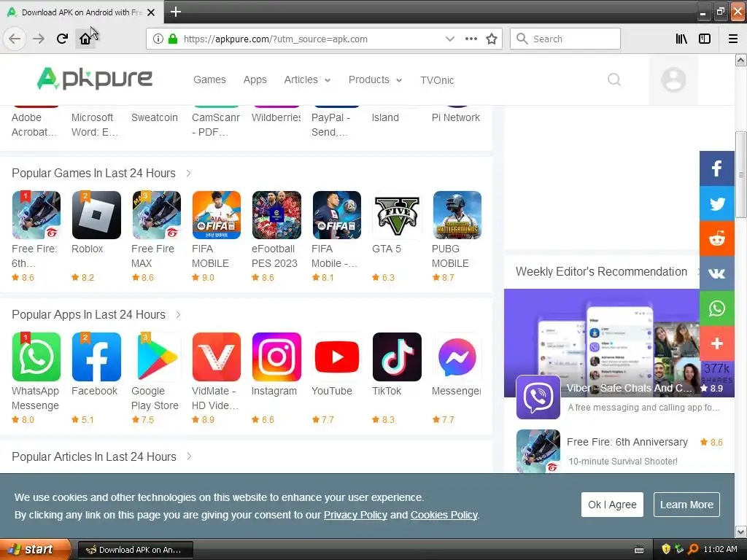Open the GTA 5 game icon
The height and width of the screenshot is (560, 747).
397,215
